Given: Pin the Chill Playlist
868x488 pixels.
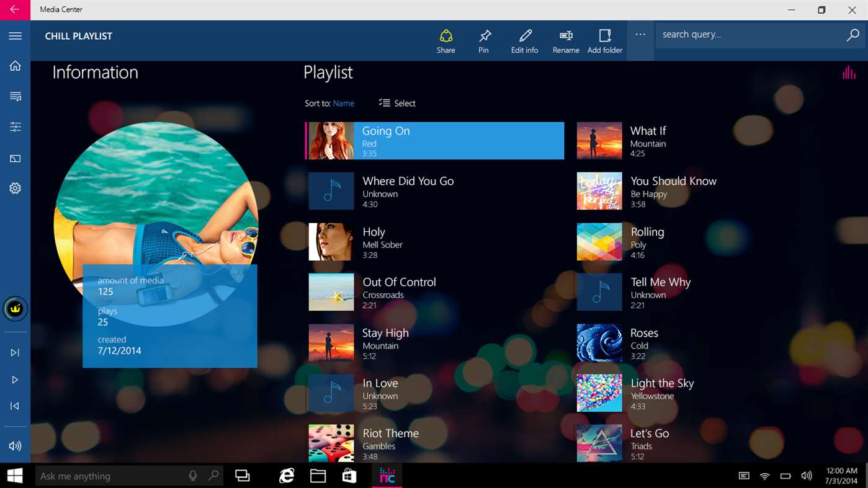Looking at the screenshot, I should tap(483, 41).
